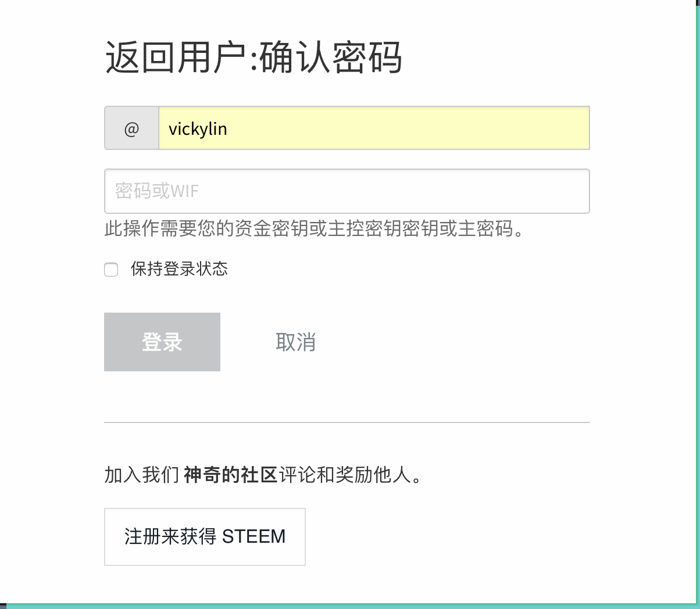This screenshot has height=609, width=700.
Task: Click the 返回用户:确认密码 heading
Action: 253,58
